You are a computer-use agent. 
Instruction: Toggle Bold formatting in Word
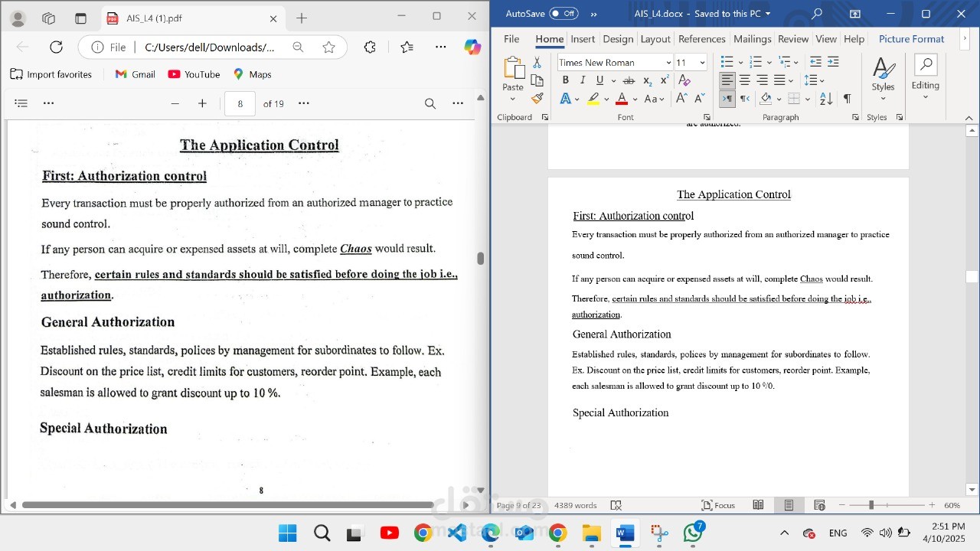[565, 80]
